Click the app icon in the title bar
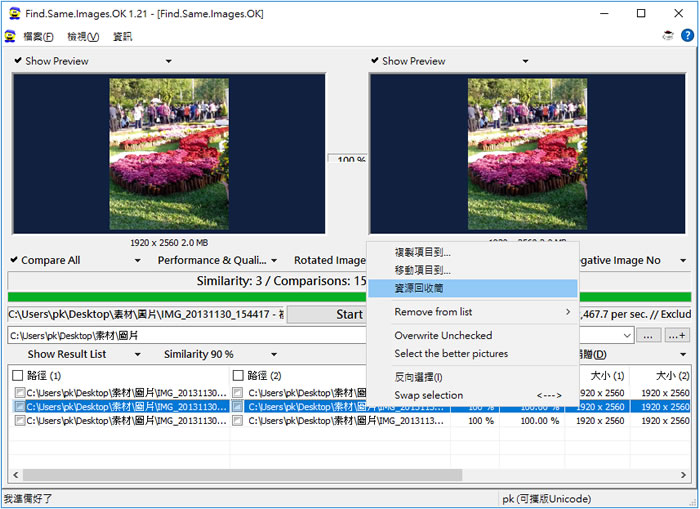The image size is (700, 509). point(13,13)
